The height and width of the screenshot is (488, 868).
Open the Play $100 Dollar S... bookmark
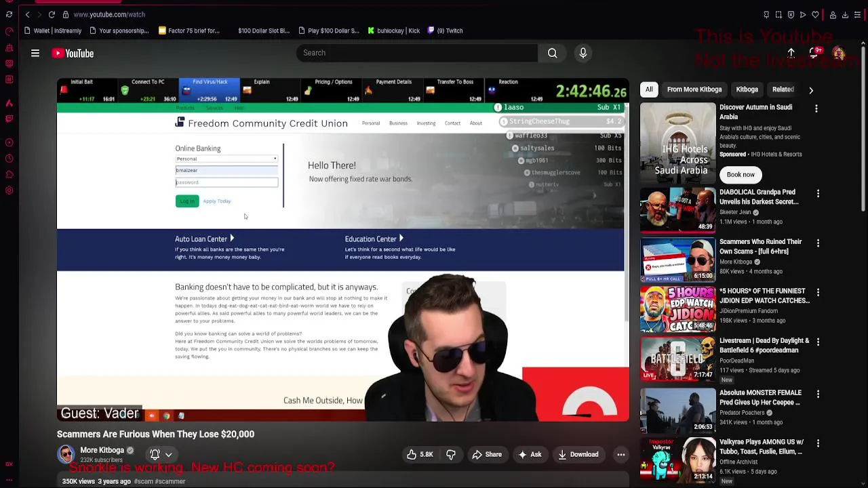point(328,30)
